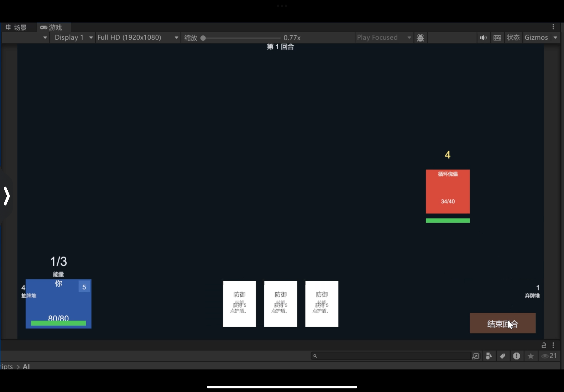The image size is (564, 392).
Task: Click the 第 1 回合 turn label
Action: coord(280,47)
